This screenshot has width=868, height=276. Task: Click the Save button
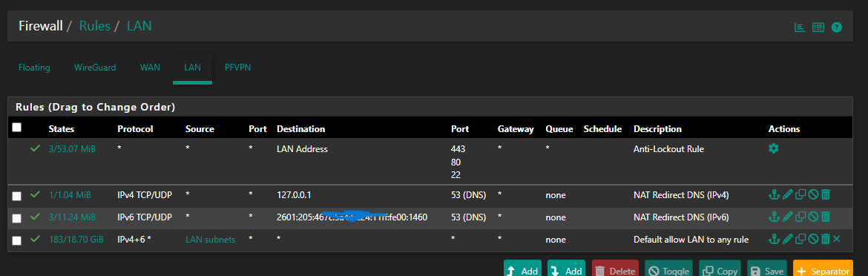click(766, 270)
